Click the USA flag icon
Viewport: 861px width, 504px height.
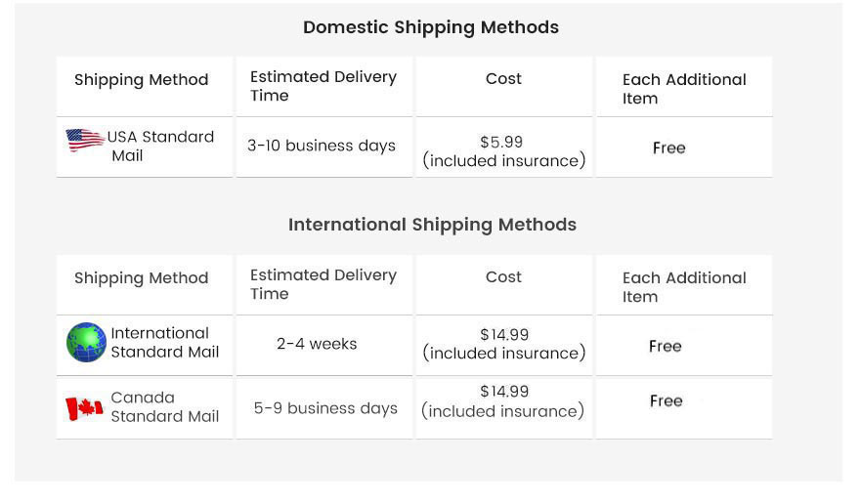[x=85, y=140]
